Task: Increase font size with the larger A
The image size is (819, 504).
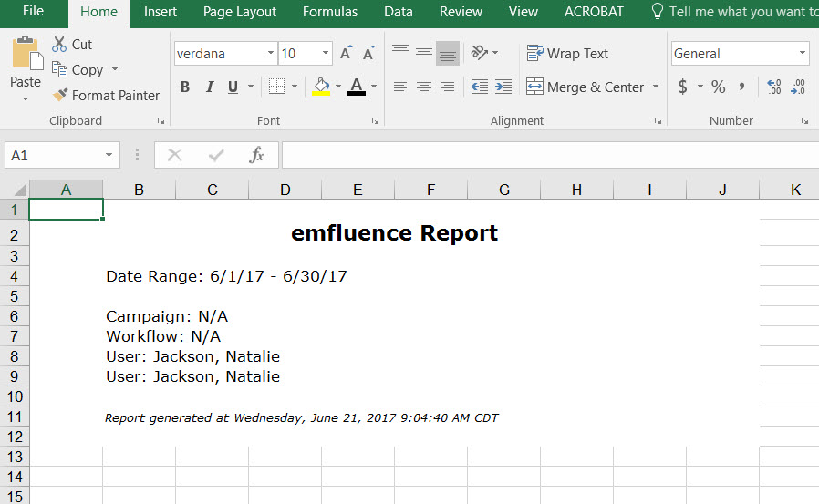Action: click(x=346, y=53)
